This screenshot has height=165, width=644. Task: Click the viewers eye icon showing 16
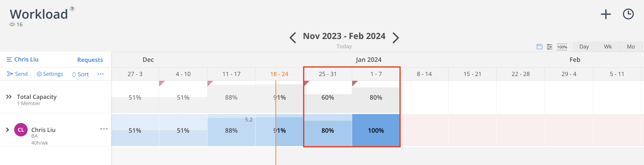tap(12, 24)
